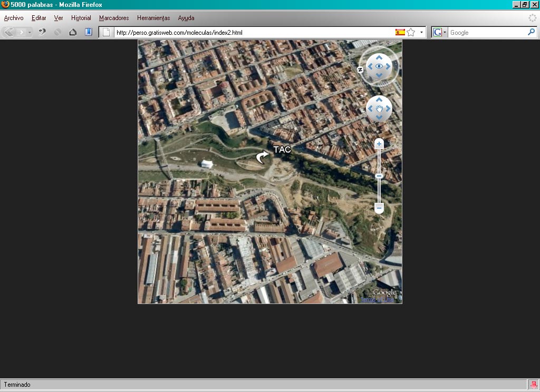The width and height of the screenshot is (540, 392).
Task: Open the Herramientas menu
Action: pos(153,18)
